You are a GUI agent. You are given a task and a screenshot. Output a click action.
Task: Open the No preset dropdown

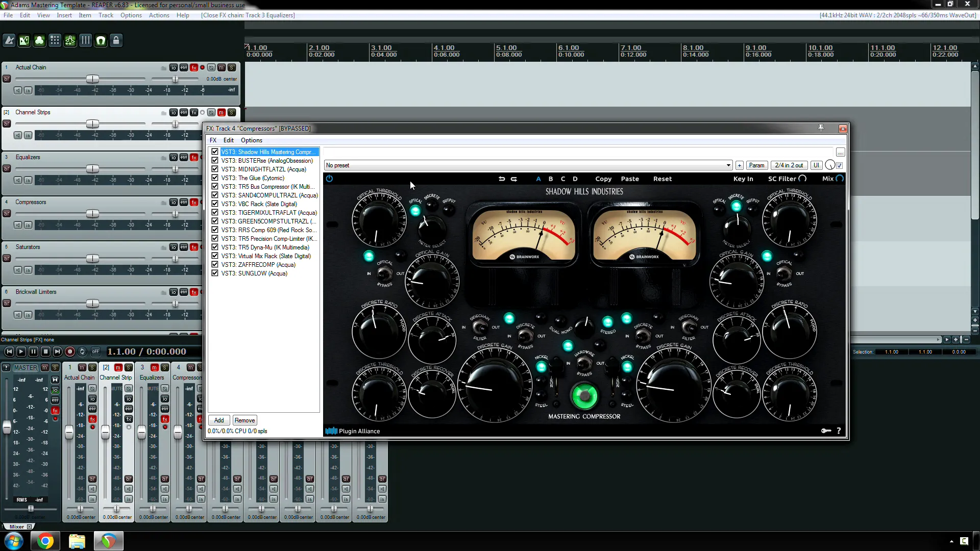(529, 165)
